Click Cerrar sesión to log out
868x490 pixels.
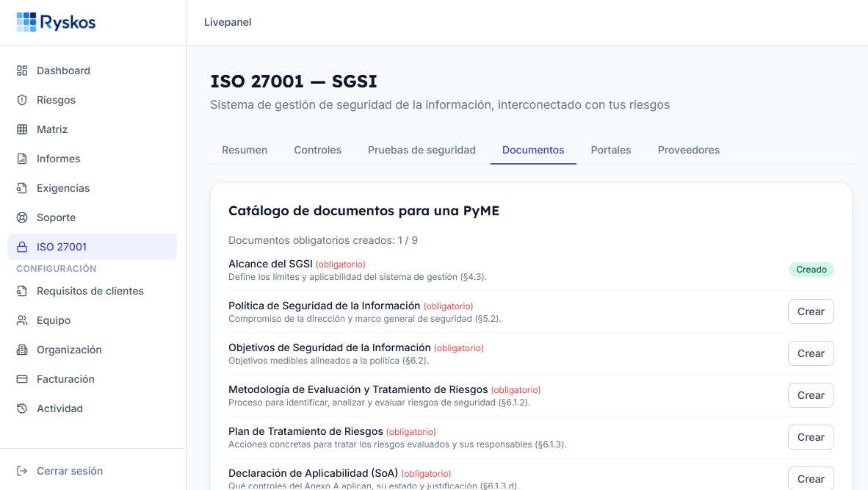click(x=92, y=471)
